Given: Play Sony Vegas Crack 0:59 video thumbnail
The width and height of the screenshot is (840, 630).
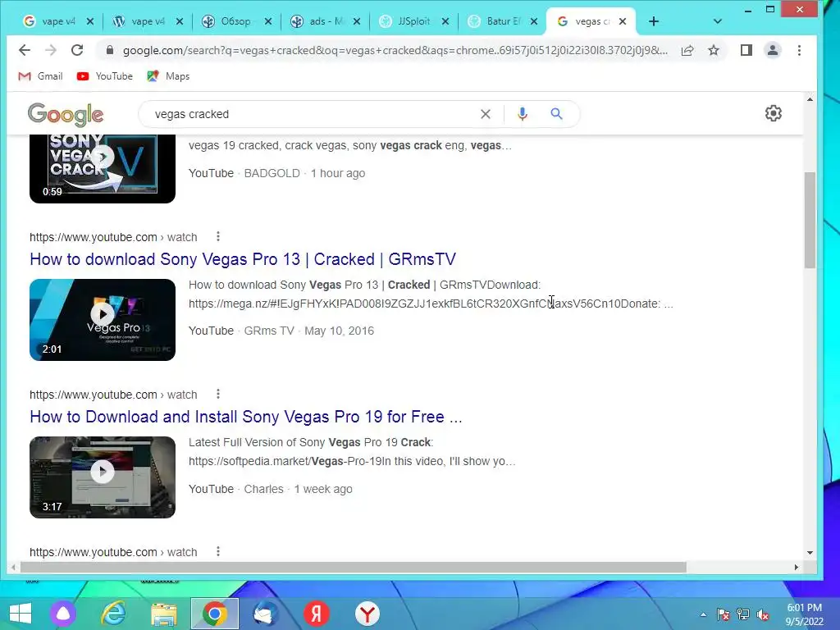Looking at the screenshot, I should [x=103, y=168].
